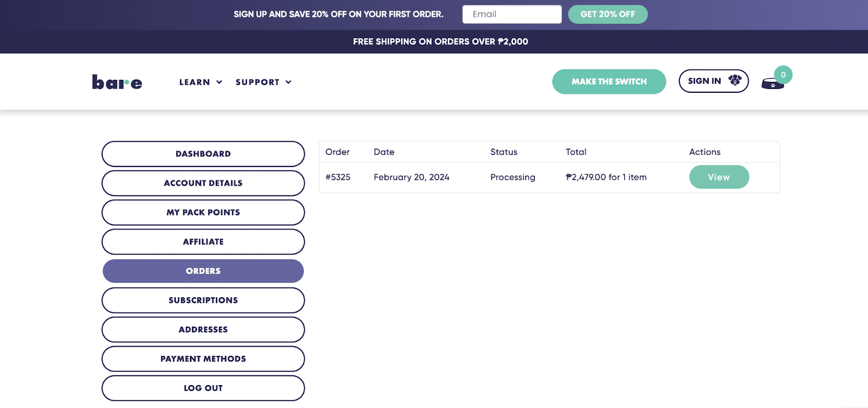Open the Dashboard tab
This screenshot has width=868, height=408.
[x=203, y=154]
